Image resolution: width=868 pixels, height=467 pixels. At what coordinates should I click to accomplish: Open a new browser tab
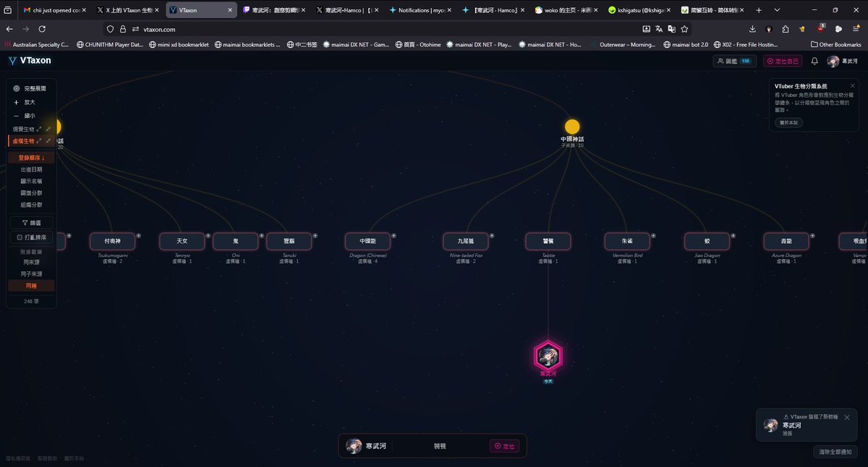[759, 10]
